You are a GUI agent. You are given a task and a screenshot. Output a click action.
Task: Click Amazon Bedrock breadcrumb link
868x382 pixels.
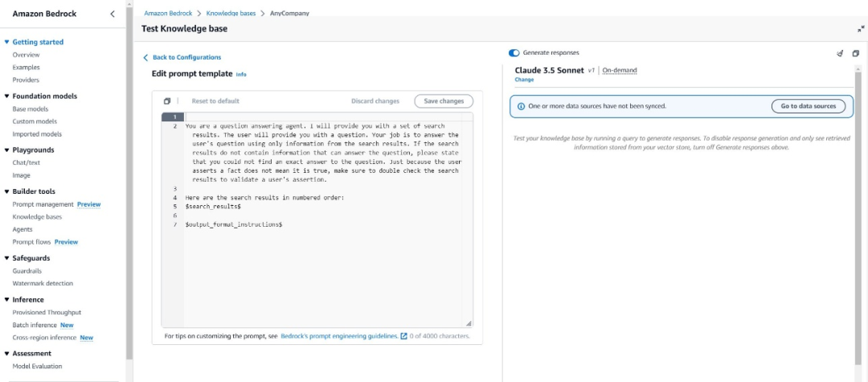(x=168, y=14)
